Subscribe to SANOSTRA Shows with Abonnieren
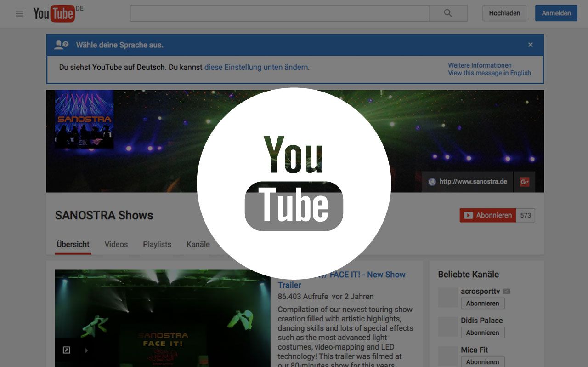This screenshot has height=367, width=588. (488, 215)
